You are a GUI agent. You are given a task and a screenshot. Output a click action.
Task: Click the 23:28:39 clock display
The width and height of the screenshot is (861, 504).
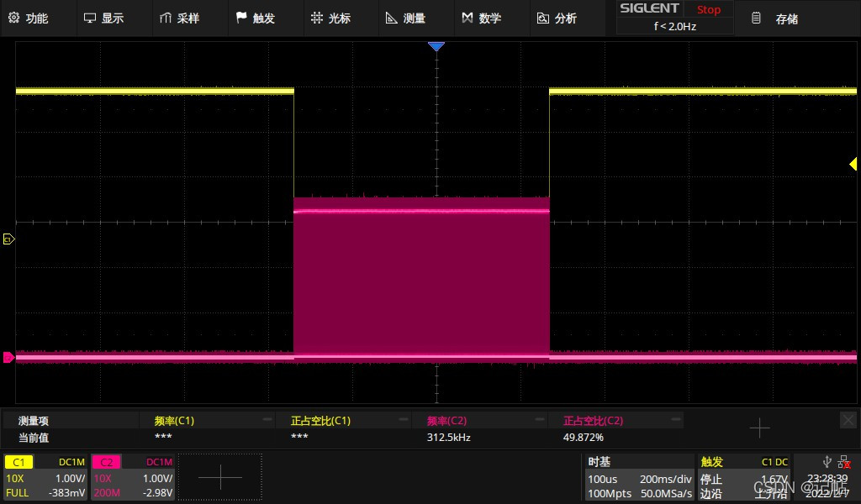(827, 479)
